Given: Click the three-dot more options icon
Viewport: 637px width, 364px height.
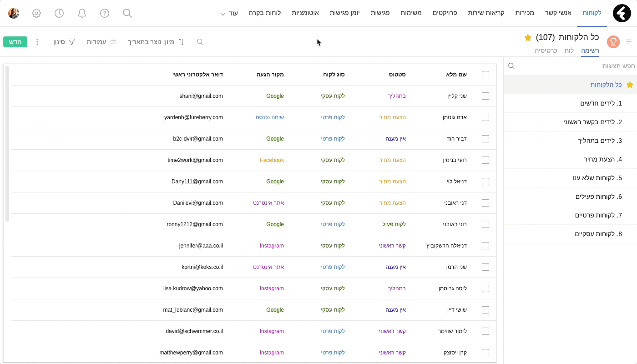Looking at the screenshot, I should (x=37, y=42).
